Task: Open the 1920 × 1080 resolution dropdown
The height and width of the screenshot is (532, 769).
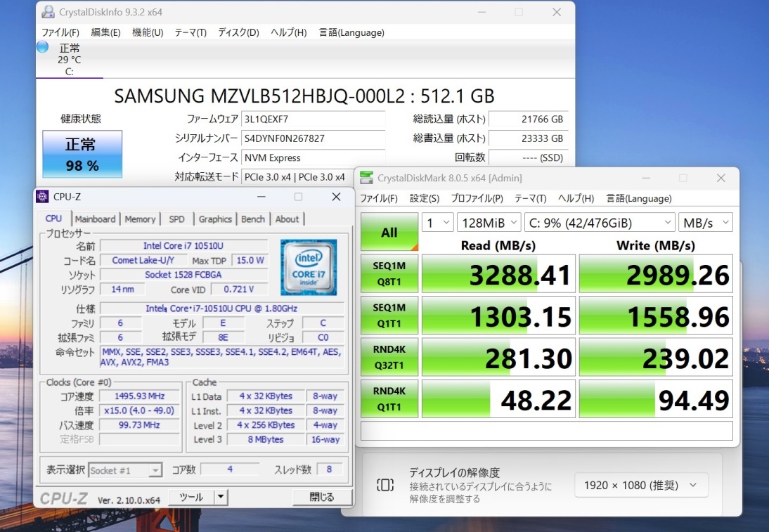Action: point(641,485)
